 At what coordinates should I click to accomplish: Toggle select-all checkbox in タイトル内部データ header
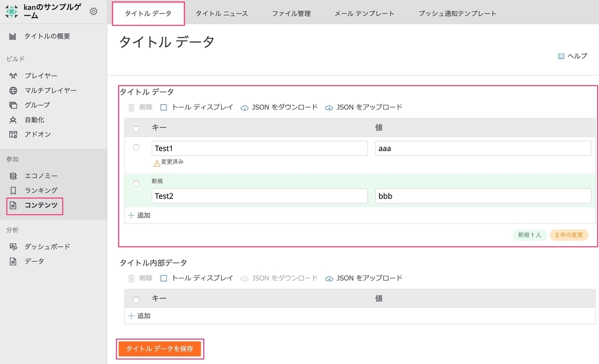click(136, 300)
